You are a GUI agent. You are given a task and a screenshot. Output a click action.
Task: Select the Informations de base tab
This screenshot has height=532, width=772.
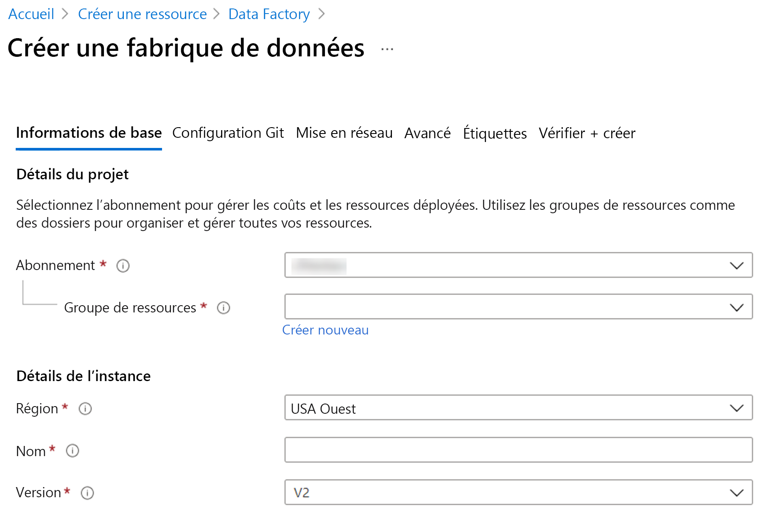coord(89,133)
